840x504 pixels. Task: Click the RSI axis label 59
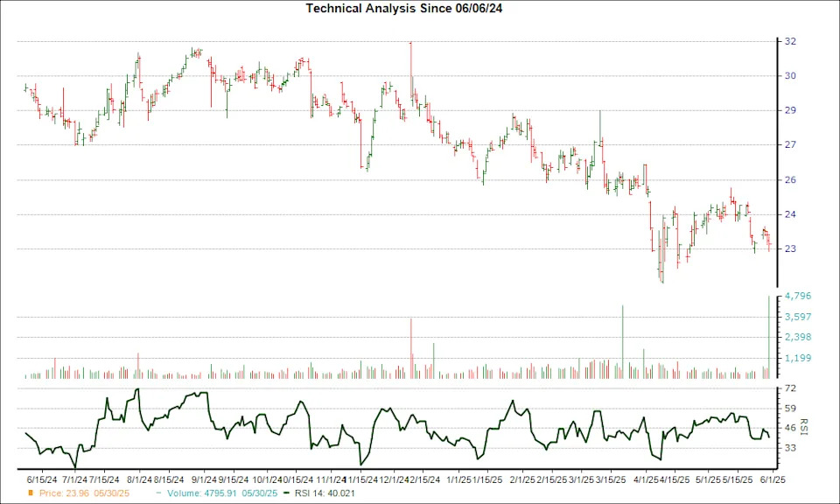pyautogui.click(x=790, y=408)
